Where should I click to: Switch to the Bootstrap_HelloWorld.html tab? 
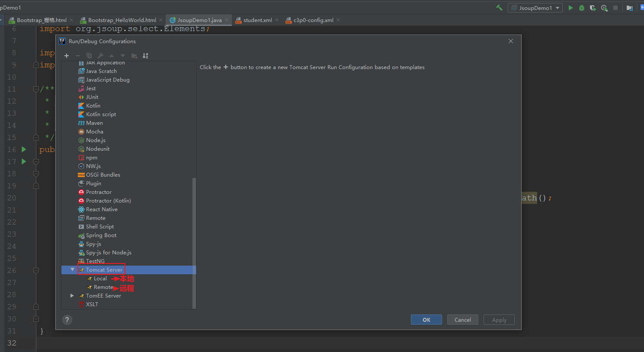[x=122, y=20]
